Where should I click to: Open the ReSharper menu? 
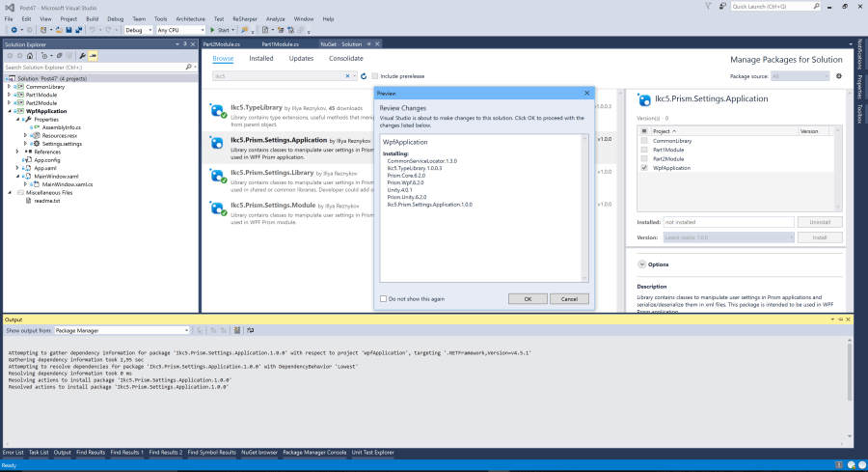click(x=245, y=19)
